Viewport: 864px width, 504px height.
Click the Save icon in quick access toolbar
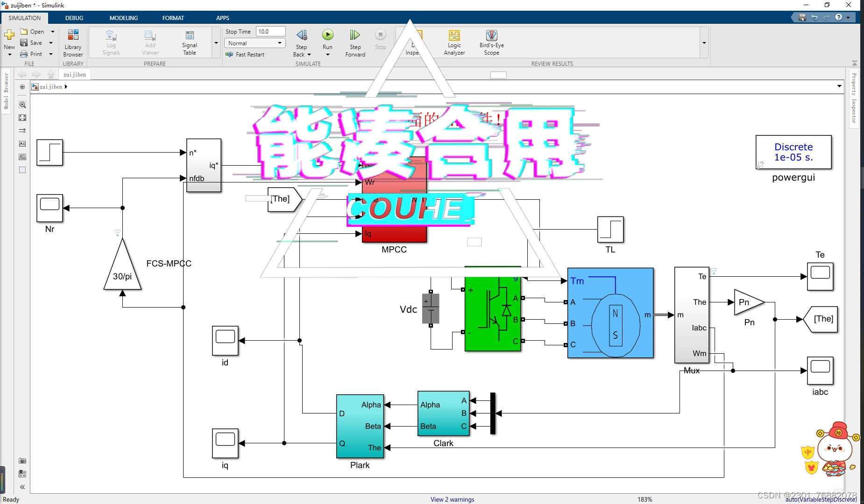(802, 17)
